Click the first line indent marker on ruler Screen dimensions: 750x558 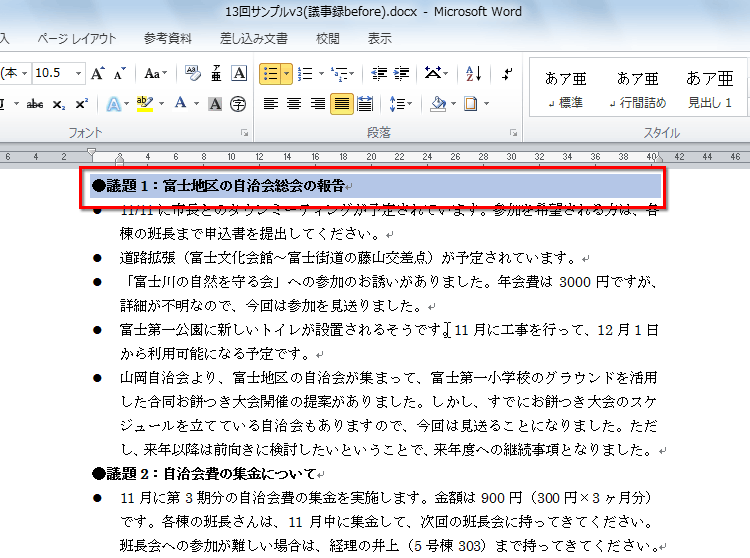pyautogui.click(x=91, y=153)
